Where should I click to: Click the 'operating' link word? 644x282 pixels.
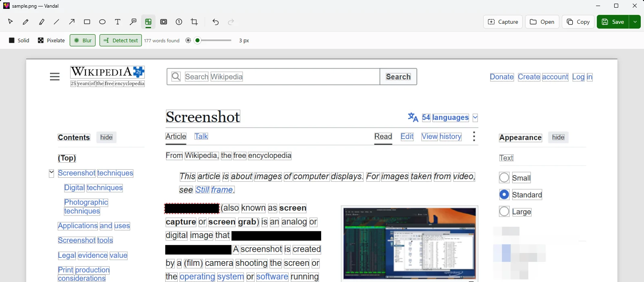point(197,277)
